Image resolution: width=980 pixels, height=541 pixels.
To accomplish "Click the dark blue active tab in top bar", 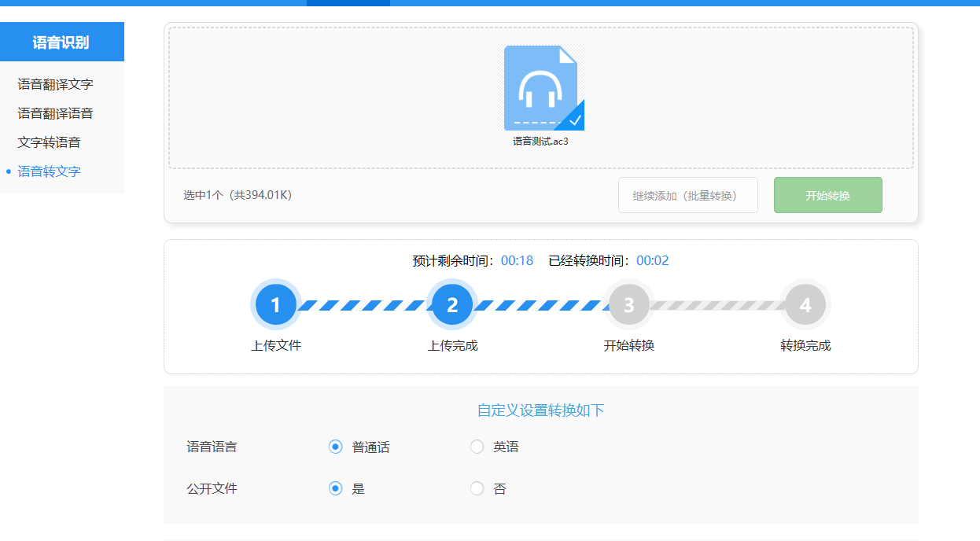I will point(348,3).
